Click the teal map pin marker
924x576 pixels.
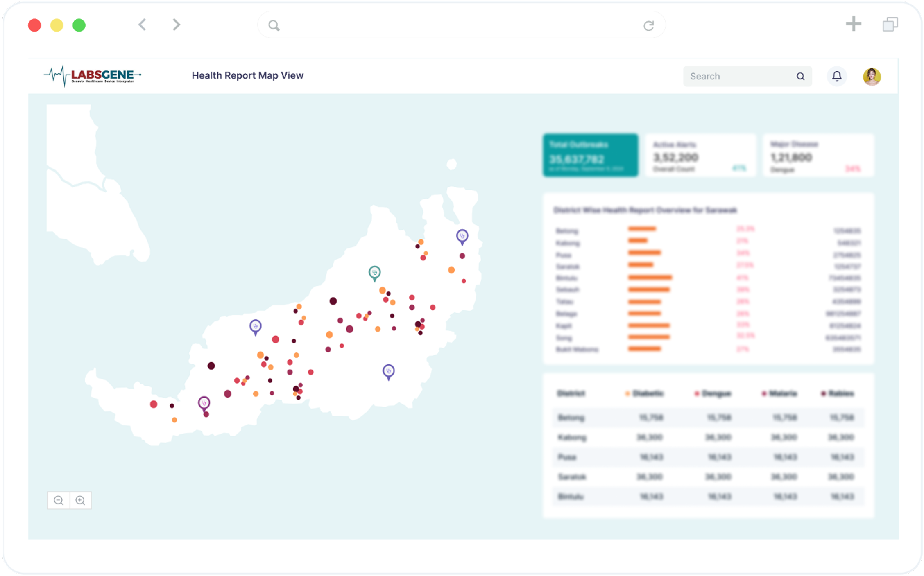tap(374, 273)
